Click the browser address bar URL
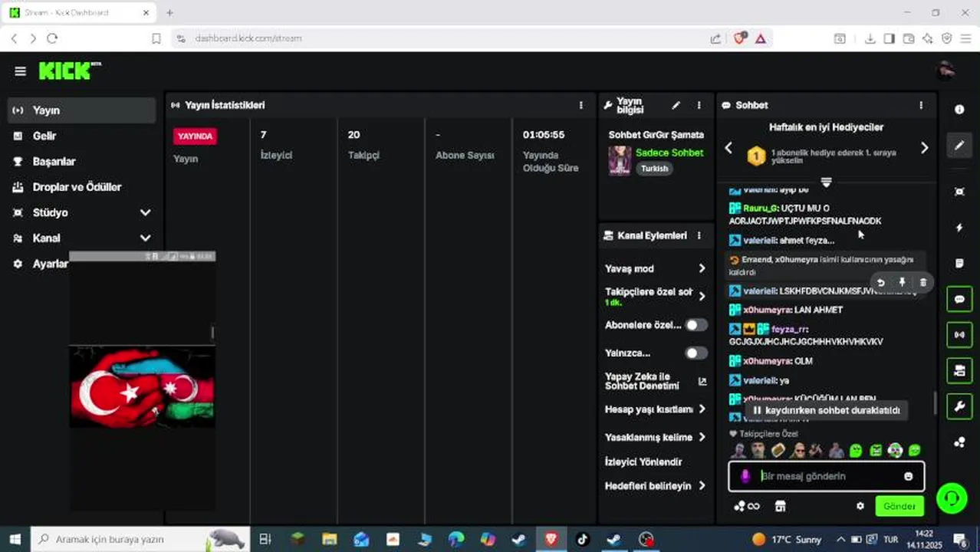The height and width of the screenshot is (552, 980). click(248, 38)
